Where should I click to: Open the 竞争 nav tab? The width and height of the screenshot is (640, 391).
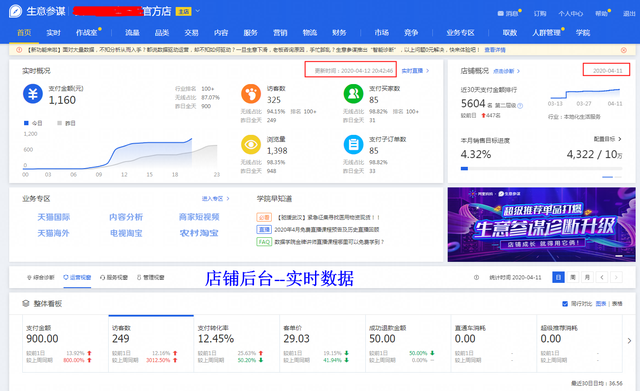(x=411, y=33)
